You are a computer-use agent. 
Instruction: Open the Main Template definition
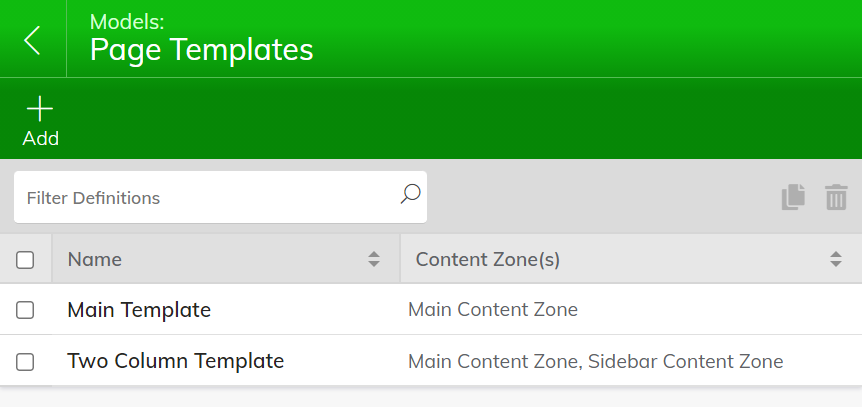pos(139,310)
